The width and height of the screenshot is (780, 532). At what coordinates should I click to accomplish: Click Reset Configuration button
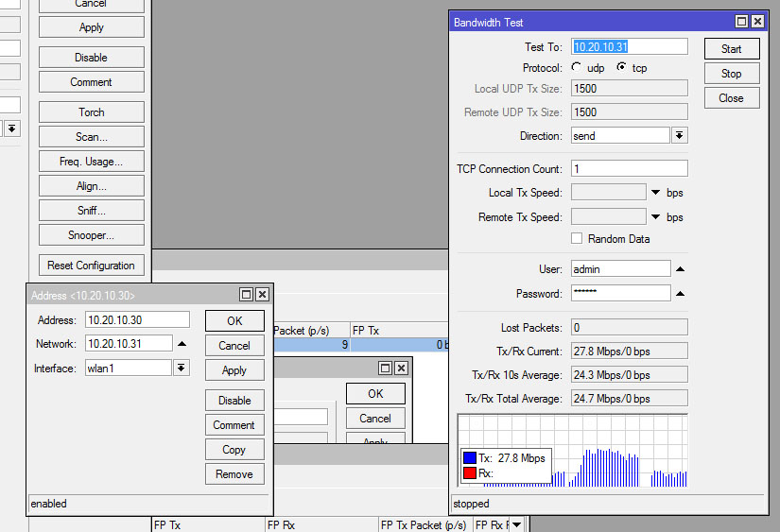[92, 265]
